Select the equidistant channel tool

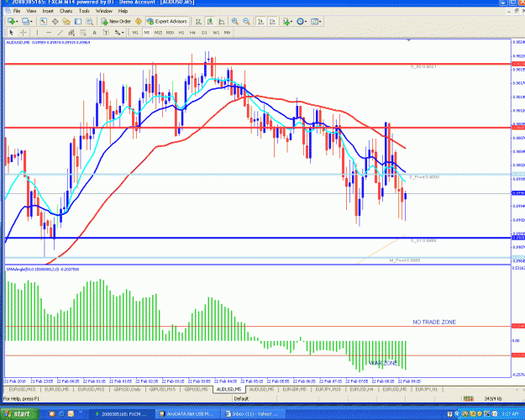71,33
